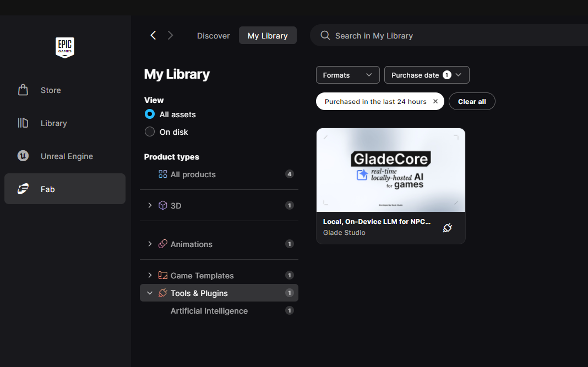Viewport: 588px width, 367px height.
Task: Open Library in the sidebar
Action: click(x=65, y=123)
